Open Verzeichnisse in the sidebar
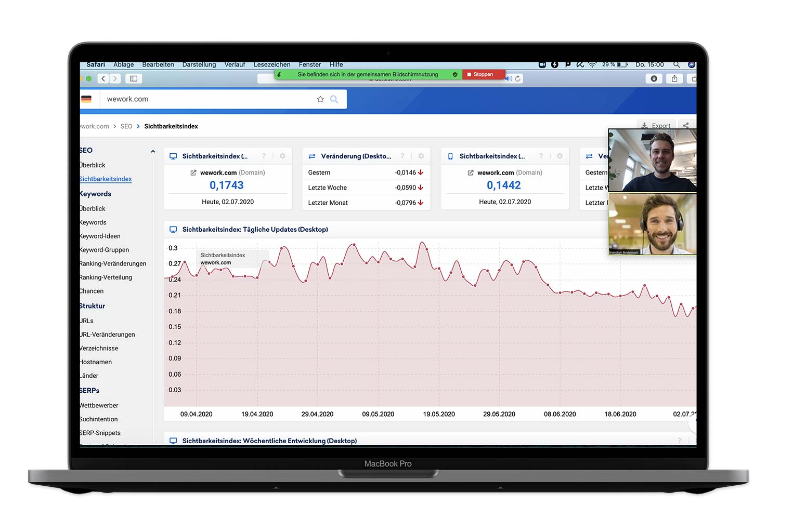Viewport: 793px width, 532px height. (99, 348)
